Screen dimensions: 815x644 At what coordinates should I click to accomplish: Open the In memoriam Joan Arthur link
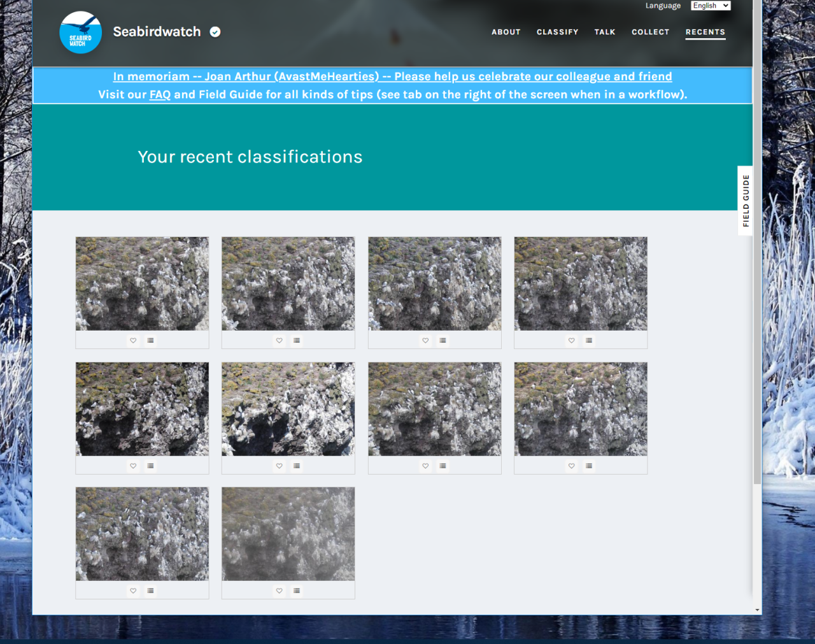coord(392,76)
